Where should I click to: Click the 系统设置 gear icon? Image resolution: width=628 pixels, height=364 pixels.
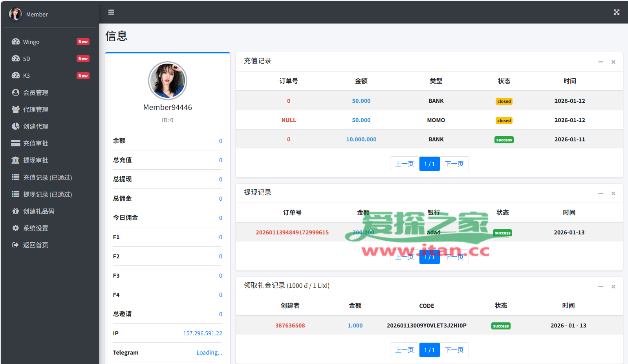[16, 228]
